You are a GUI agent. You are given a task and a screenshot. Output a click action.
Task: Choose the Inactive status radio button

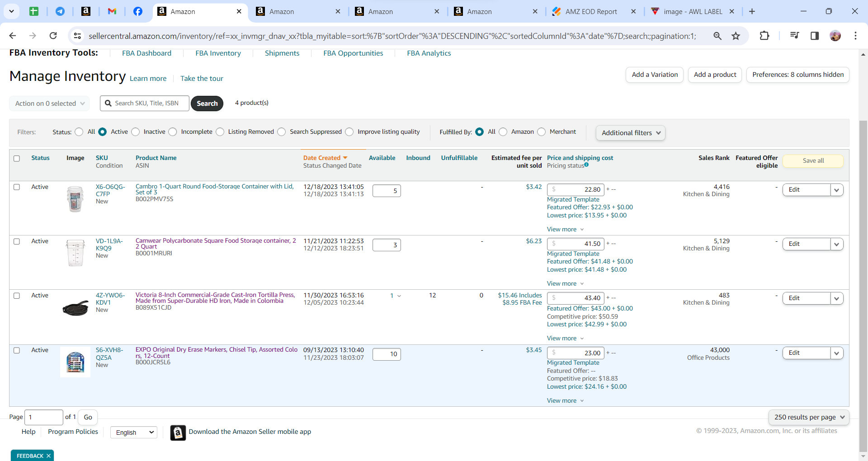click(136, 132)
